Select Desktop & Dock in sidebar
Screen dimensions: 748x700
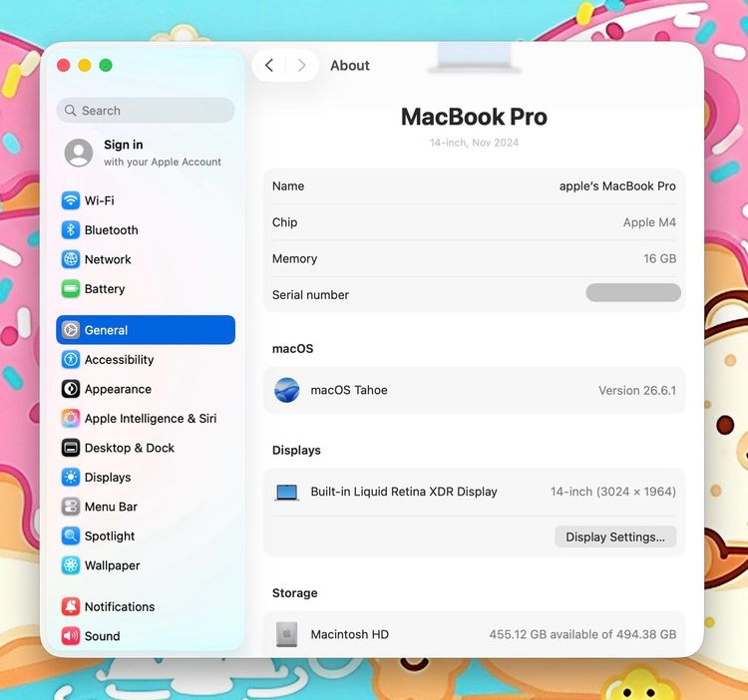[146, 448]
